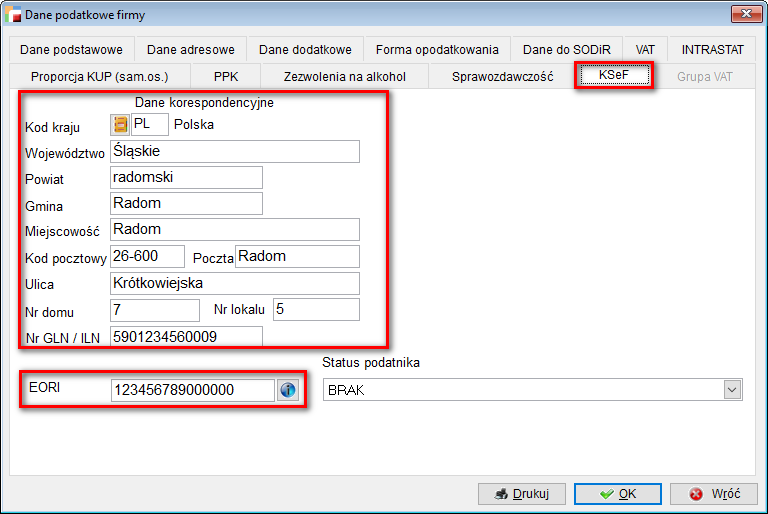768x514 pixels.
Task: Click the Nr GLN / ILN field
Action: 186,336
